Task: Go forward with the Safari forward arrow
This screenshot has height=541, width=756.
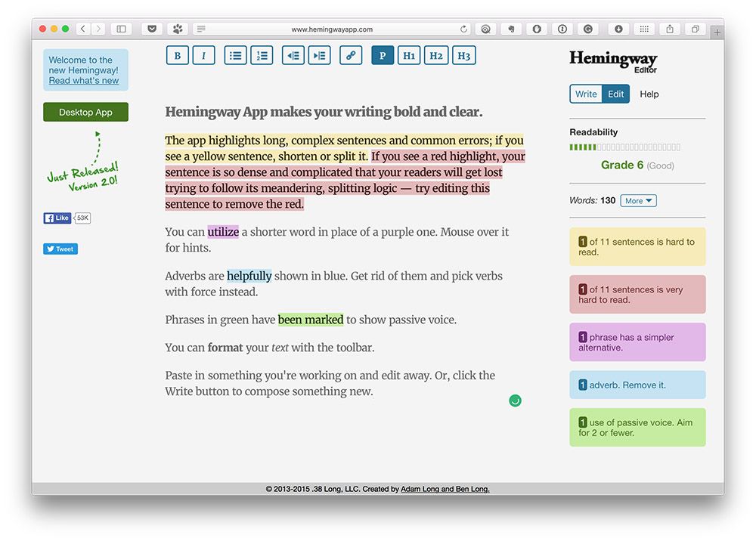Action: [98, 29]
